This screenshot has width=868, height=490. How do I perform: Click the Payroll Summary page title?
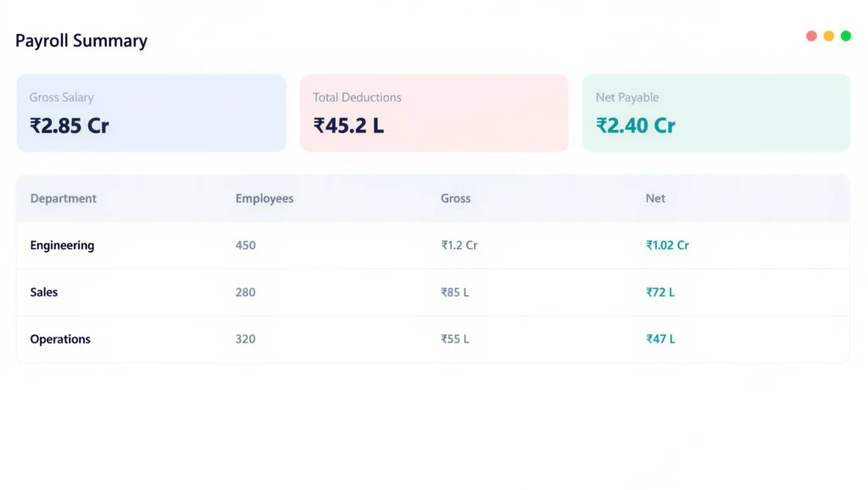click(x=81, y=40)
